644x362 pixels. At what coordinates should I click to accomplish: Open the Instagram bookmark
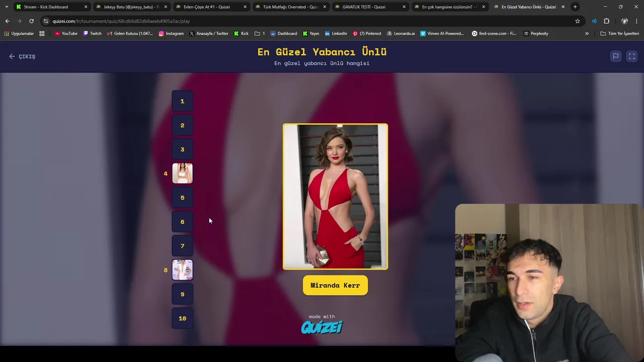point(171,34)
